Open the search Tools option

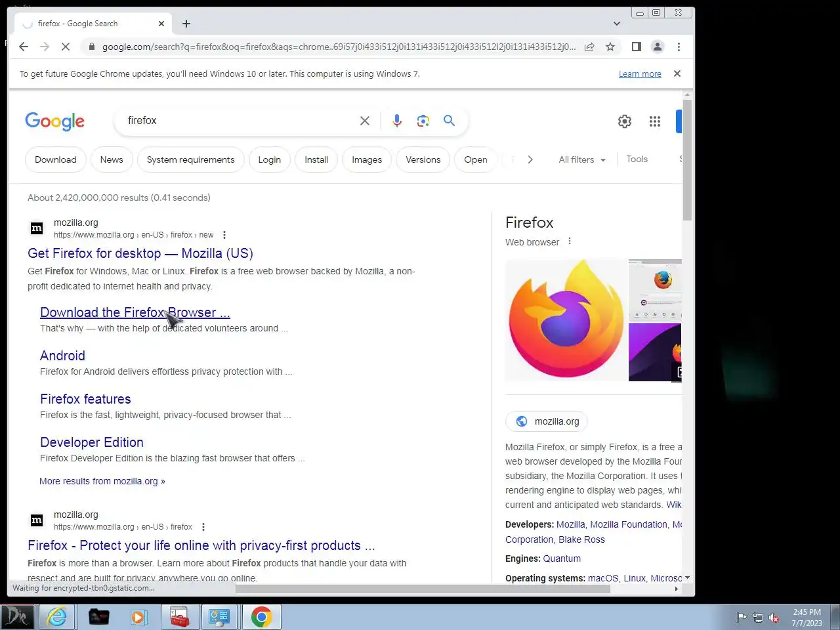(637, 159)
